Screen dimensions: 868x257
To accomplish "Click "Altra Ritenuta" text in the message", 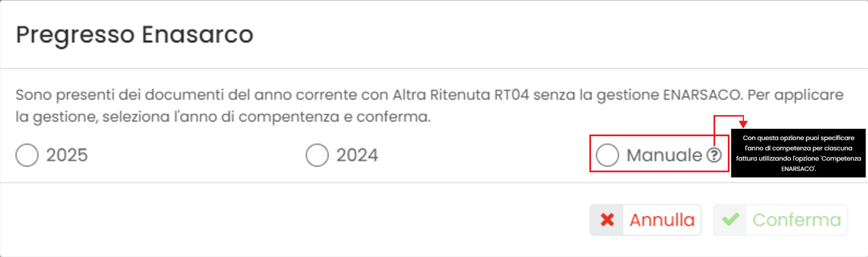I will tap(442, 93).
